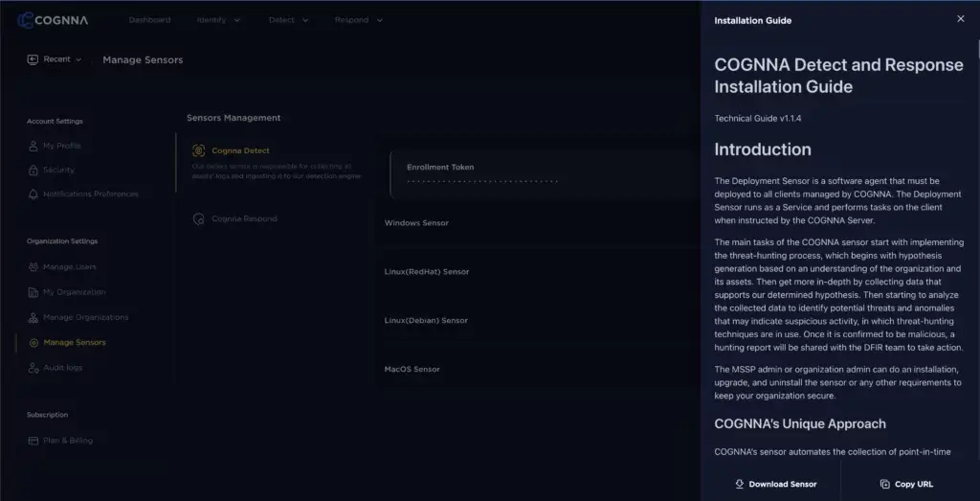Click the copy clipboard icon
The height and width of the screenshot is (501, 980).
tap(884, 484)
